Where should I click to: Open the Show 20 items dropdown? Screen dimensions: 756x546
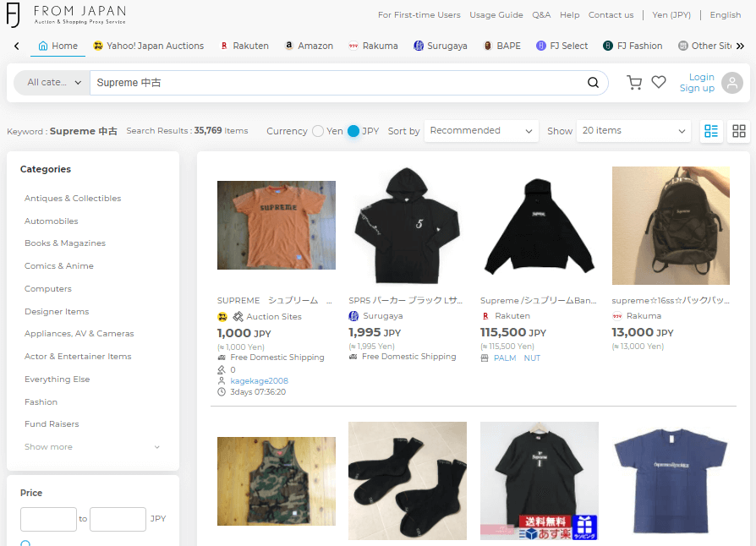click(x=633, y=131)
